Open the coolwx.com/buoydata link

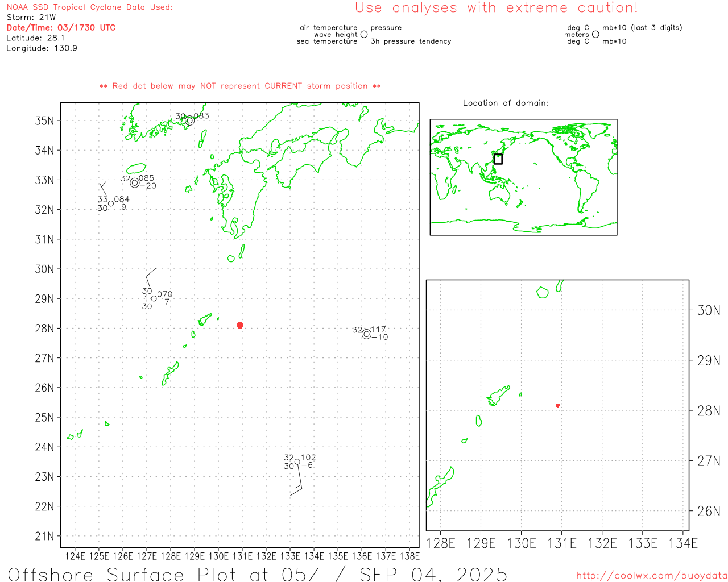tap(652, 576)
